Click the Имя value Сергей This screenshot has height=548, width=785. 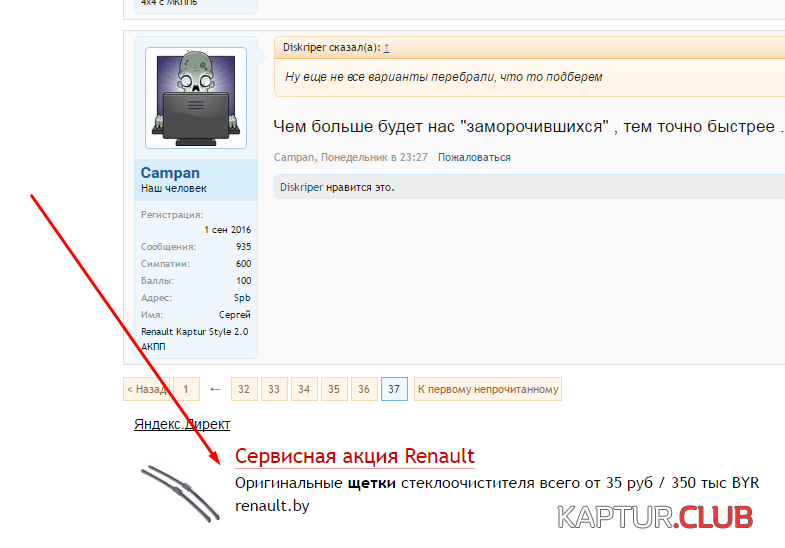tap(234, 315)
